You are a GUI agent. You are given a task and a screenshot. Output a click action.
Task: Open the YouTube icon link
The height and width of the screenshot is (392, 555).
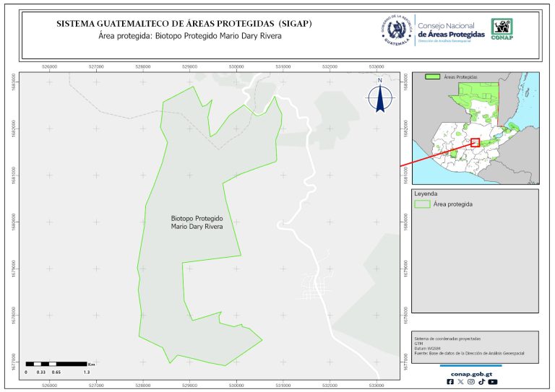[493, 382]
